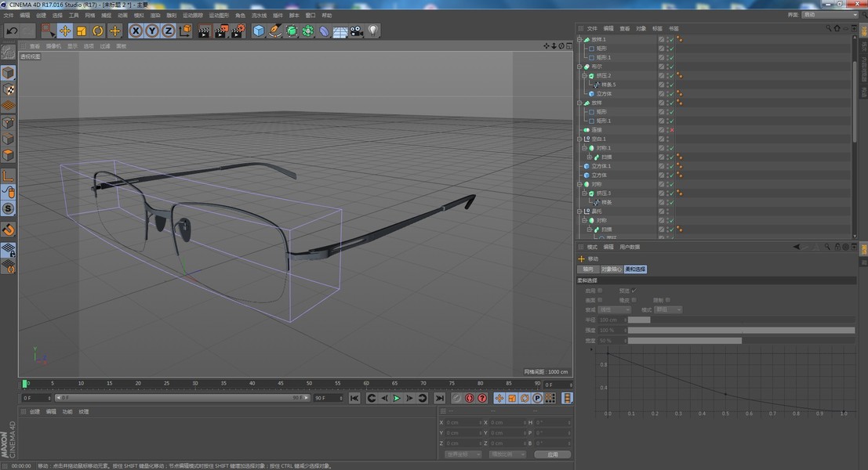Toggle the Y axis lock

click(x=151, y=31)
